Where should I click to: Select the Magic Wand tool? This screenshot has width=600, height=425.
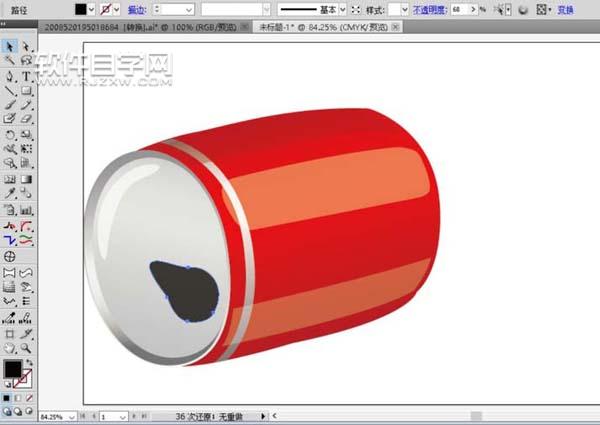click(x=9, y=60)
